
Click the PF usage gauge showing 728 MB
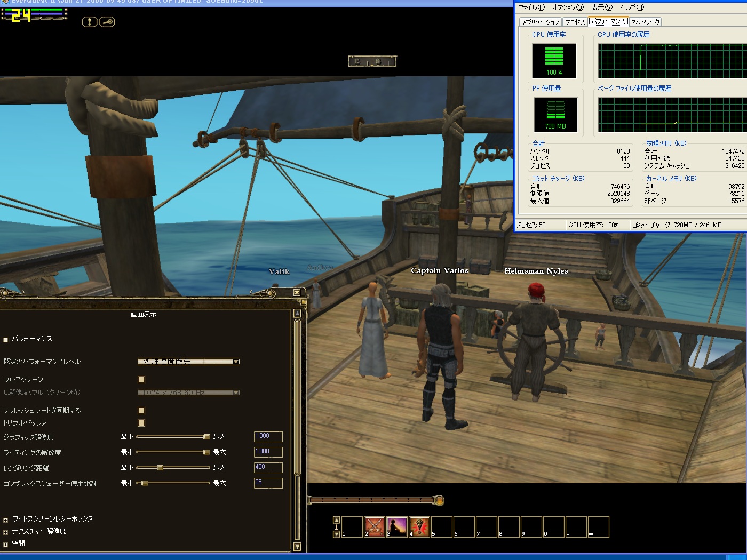point(555,115)
